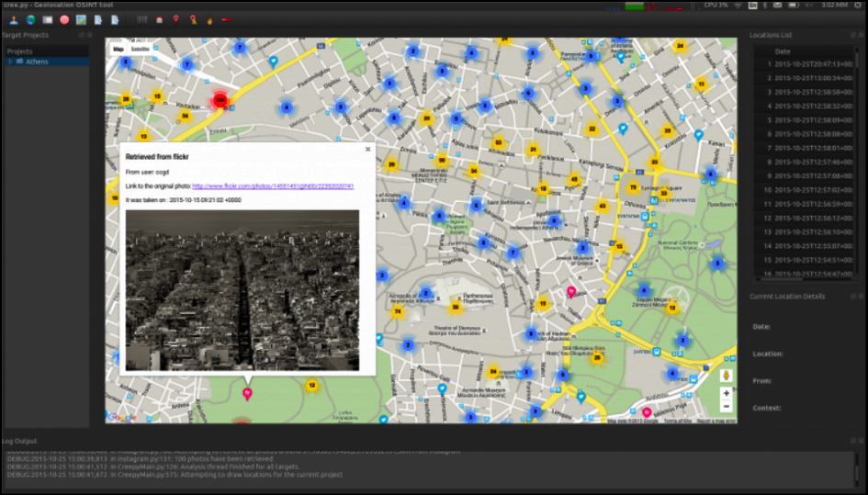The width and height of the screenshot is (868, 495).
Task: Click the globe icon in the toolbar
Action: point(29,19)
